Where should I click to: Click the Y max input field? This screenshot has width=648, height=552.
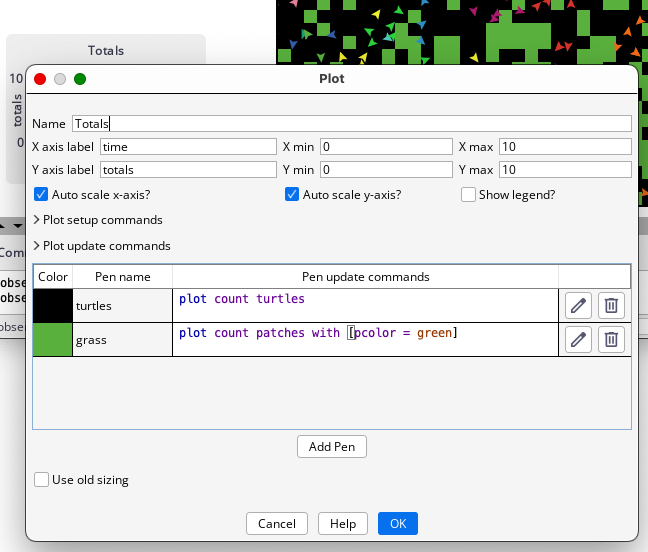coord(564,170)
